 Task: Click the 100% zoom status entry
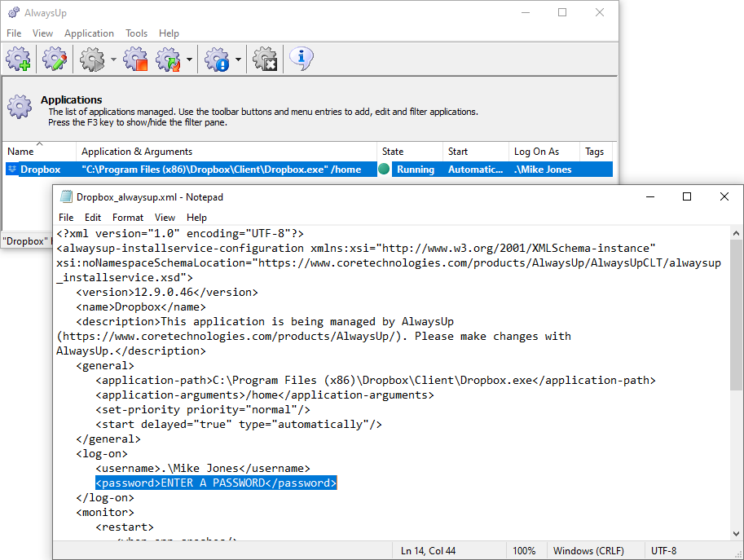[524, 551]
